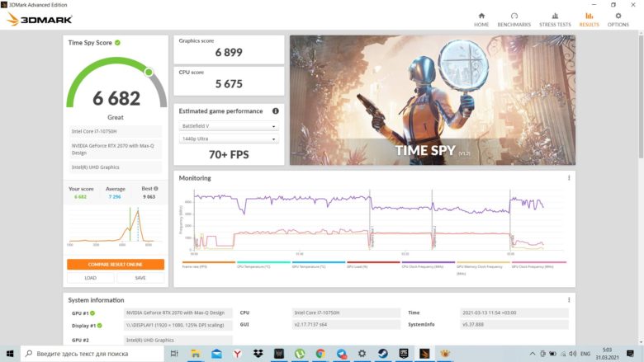Open Dropbox from the taskbar
The height and width of the screenshot is (362, 644).
pos(258,354)
